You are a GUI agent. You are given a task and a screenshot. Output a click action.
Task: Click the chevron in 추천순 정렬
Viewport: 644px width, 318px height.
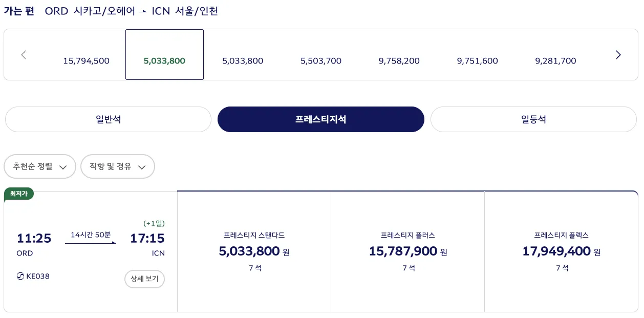(63, 167)
